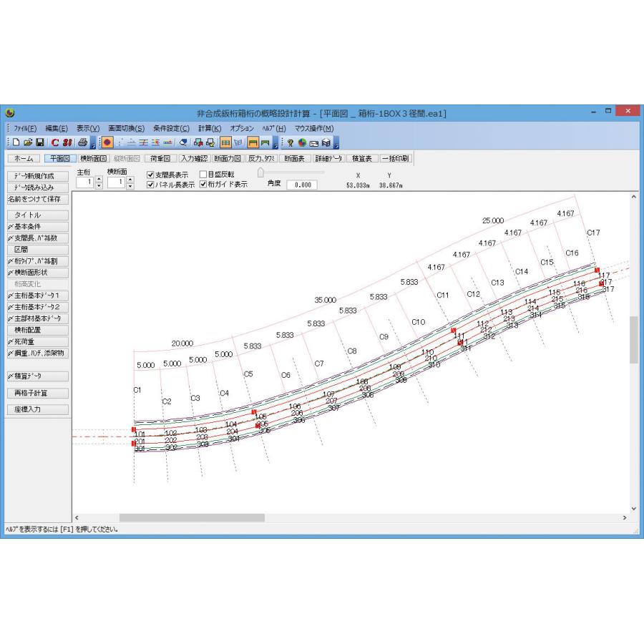644x644 pixels.
Task: Toggle the 支間長表示 checkbox
Action: (150, 175)
